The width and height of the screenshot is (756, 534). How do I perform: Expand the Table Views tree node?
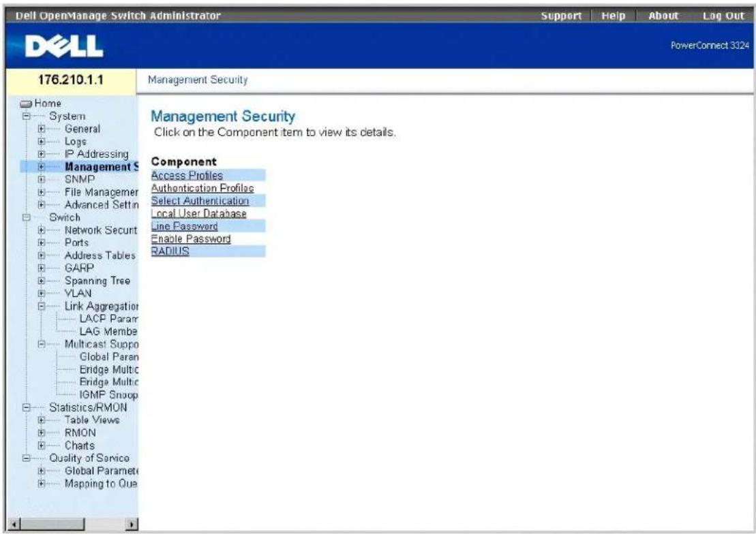(x=42, y=420)
